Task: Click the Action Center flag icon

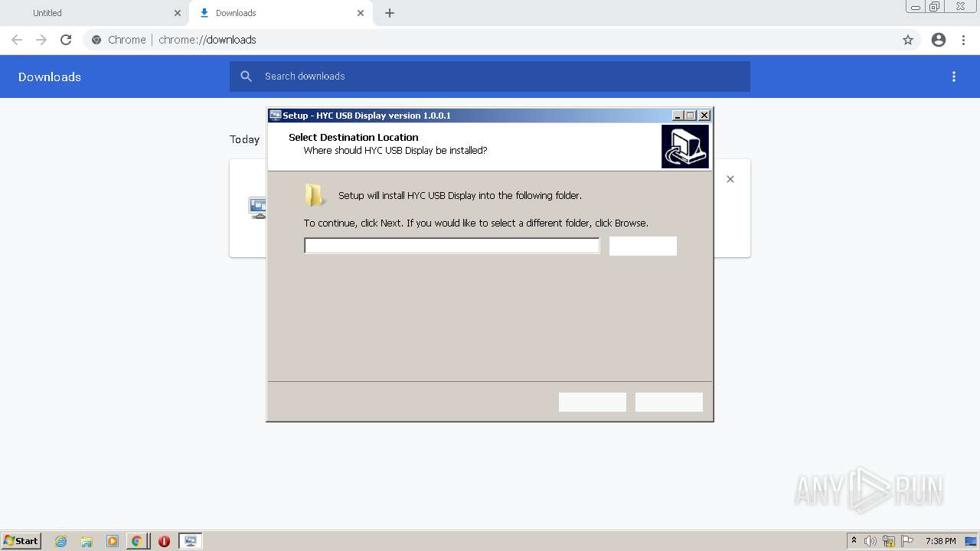Action: tap(907, 541)
